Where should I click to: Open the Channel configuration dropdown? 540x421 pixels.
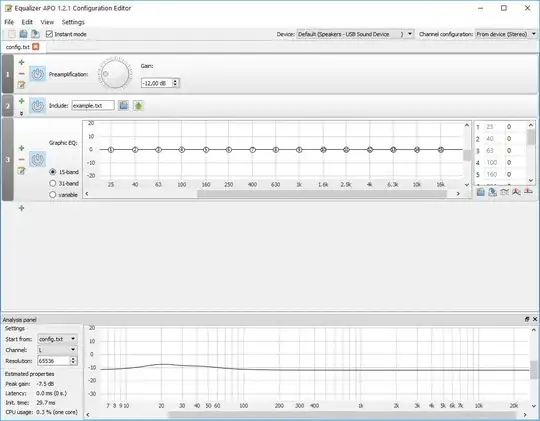506,34
